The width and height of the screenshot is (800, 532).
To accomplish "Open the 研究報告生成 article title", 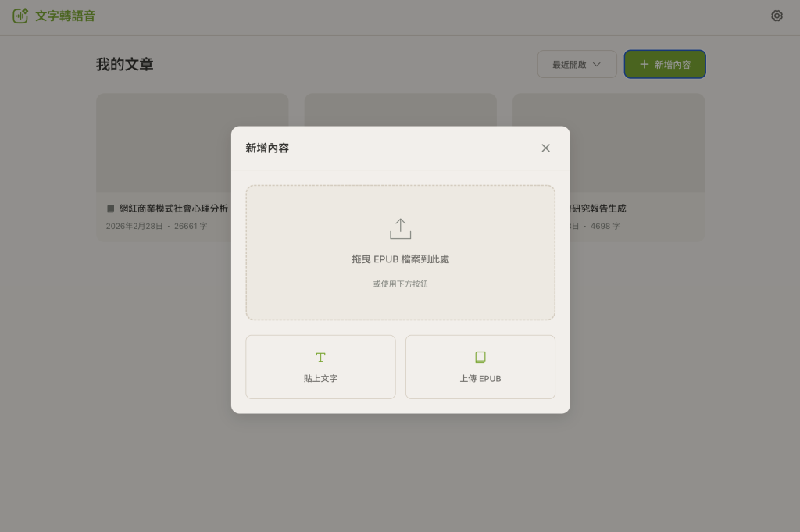I will tap(600, 209).
